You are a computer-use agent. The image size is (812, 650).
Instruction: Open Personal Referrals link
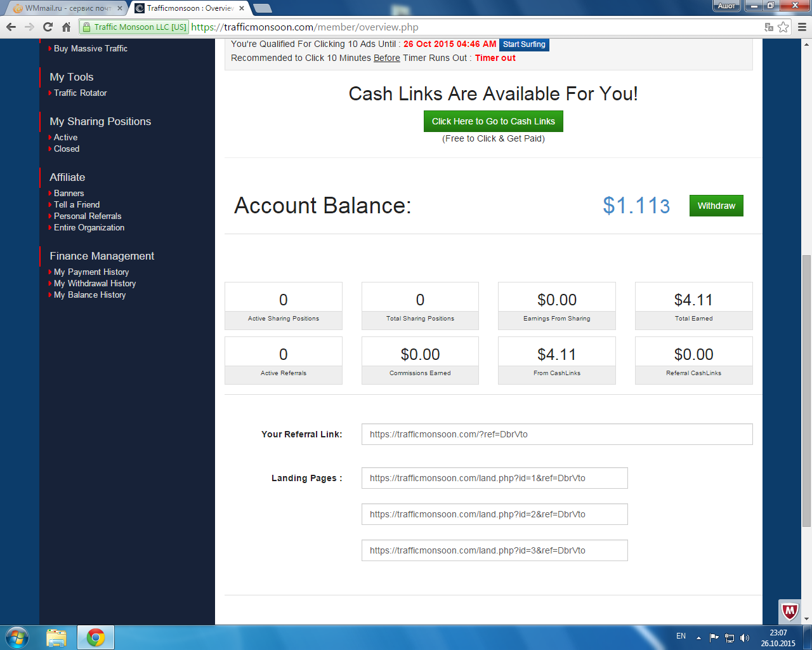pyautogui.click(x=87, y=216)
